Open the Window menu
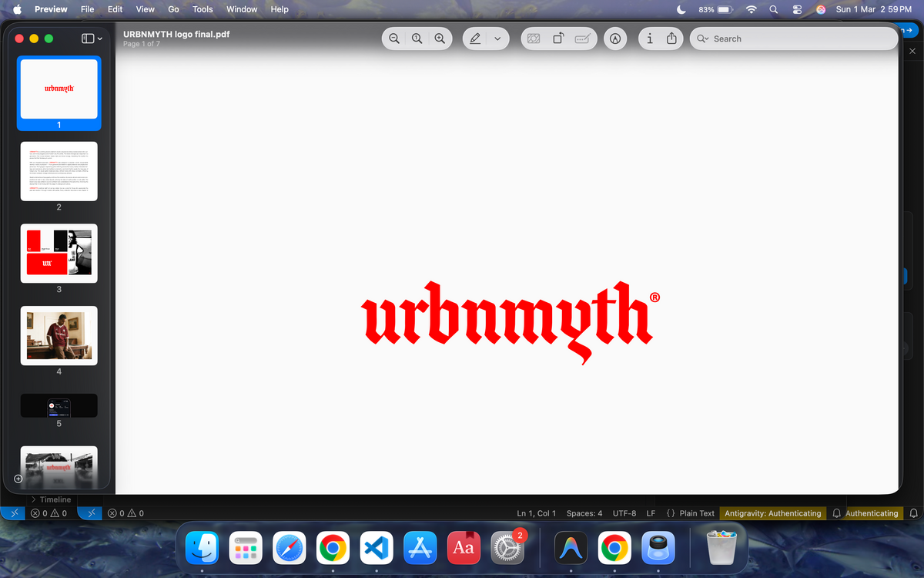Image resolution: width=924 pixels, height=578 pixels. (242, 9)
